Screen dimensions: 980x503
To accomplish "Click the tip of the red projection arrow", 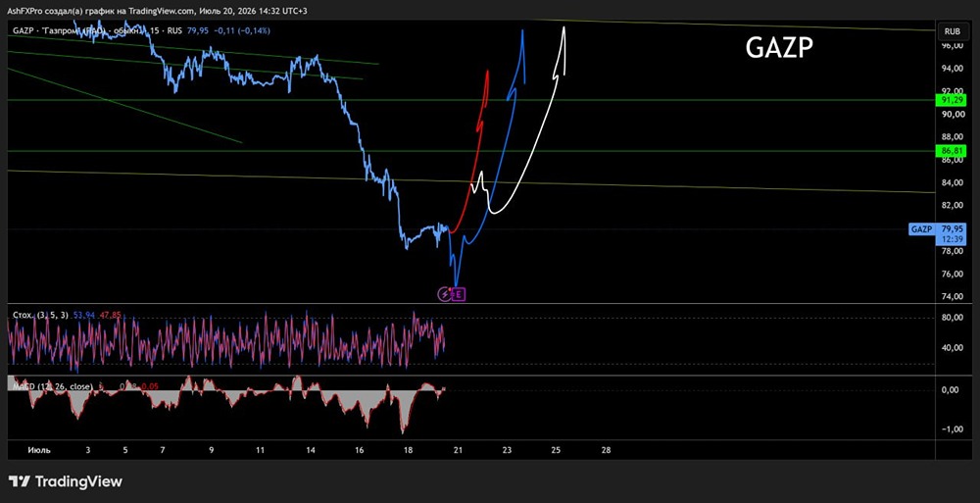I will click(x=487, y=71).
